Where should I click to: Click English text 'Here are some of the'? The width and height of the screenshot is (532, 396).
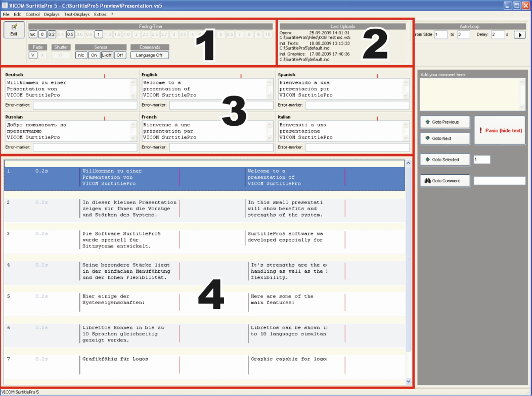pyautogui.click(x=282, y=296)
